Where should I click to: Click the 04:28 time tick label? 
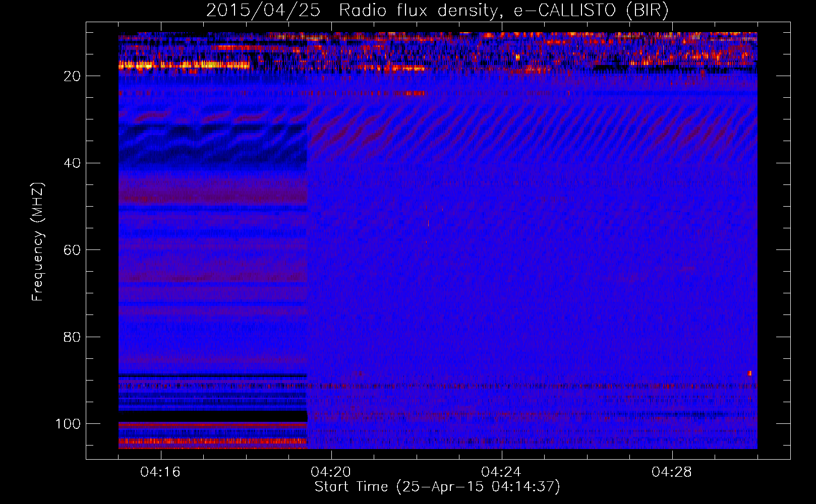pos(672,472)
